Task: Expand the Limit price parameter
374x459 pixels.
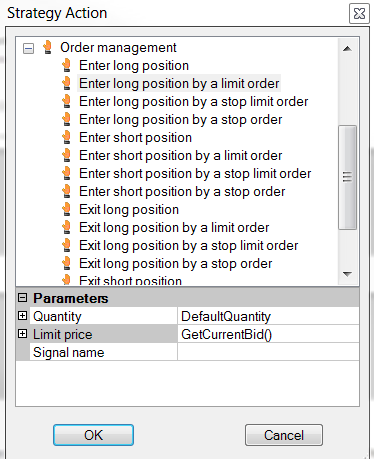Action: tap(22, 333)
